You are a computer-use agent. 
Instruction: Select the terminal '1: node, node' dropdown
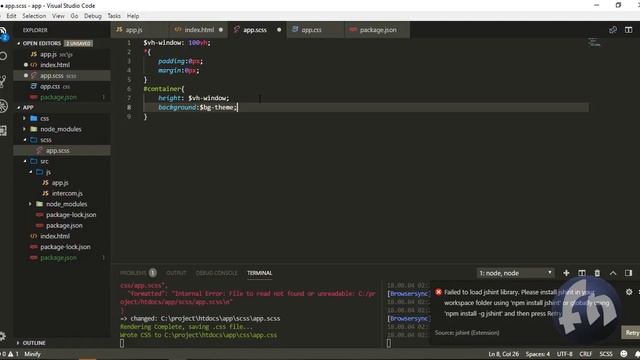[x=516, y=273]
